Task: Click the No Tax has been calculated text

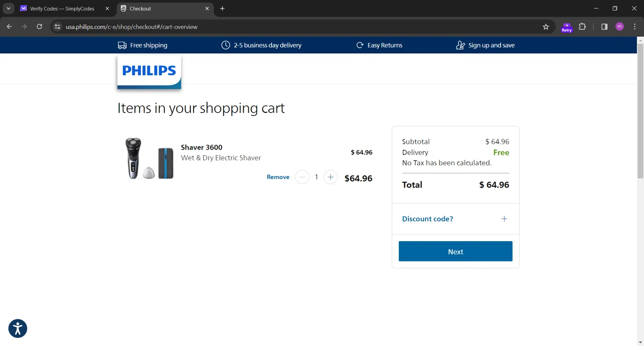Action: [447, 163]
